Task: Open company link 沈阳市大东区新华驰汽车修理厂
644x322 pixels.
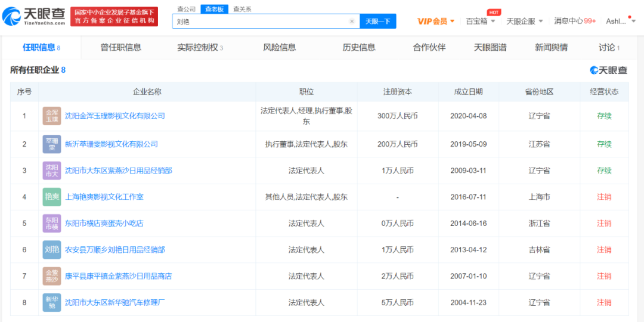Action: (115, 303)
